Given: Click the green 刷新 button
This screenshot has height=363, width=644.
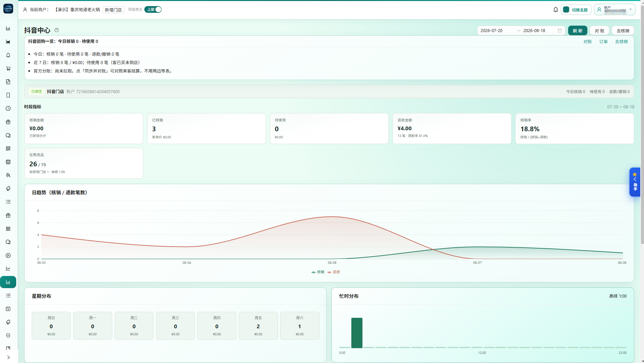Looking at the screenshot, I should pyautogui.click(x=578, y=30).
